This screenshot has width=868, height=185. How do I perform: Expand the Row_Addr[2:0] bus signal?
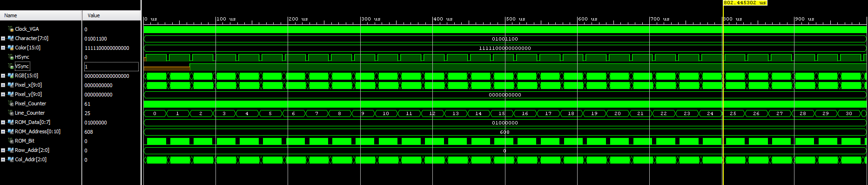pyautogui.click(x=3, y=150)
